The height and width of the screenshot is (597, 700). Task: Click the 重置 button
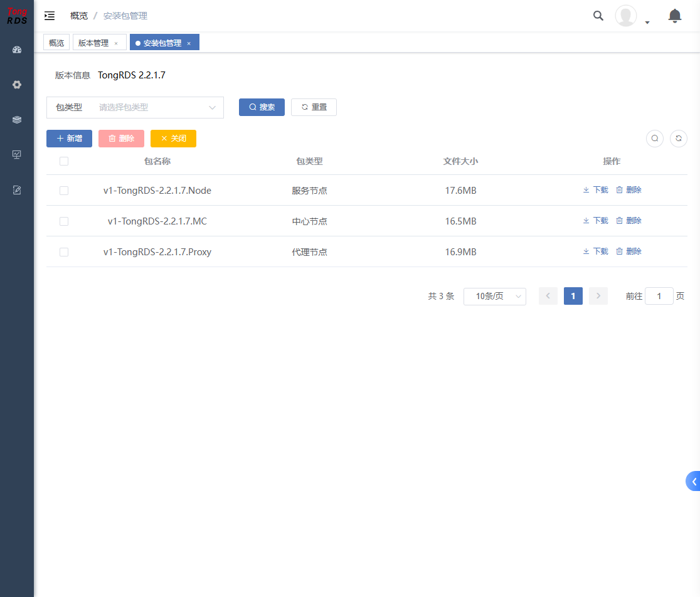(x=314, y=107)
